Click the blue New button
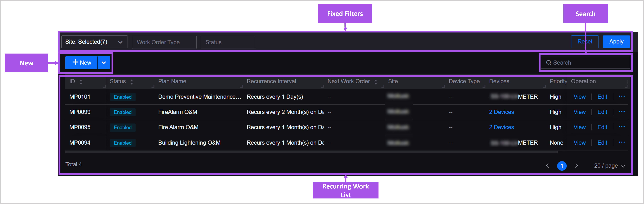The width and height of the screenshot is (644, 204). coord(81,63)
